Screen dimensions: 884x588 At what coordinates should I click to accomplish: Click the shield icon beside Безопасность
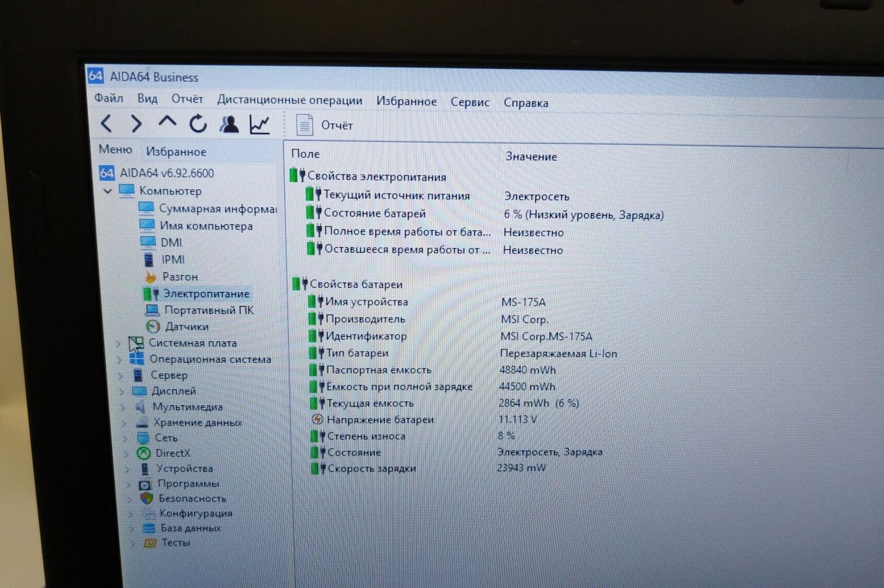click(146, 498)
